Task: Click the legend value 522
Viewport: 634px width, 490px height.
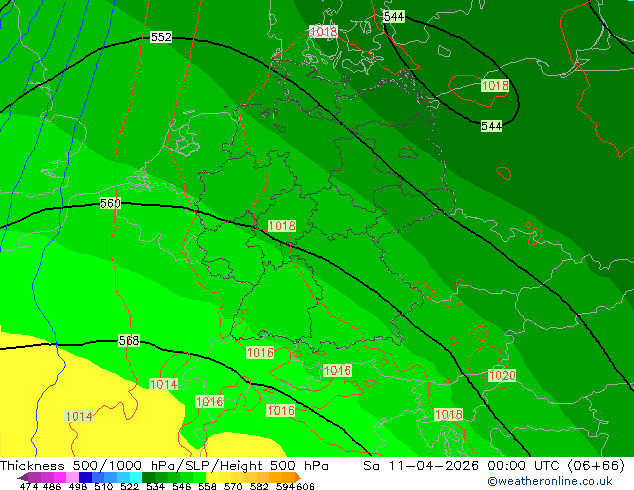Action: (129, 486)
